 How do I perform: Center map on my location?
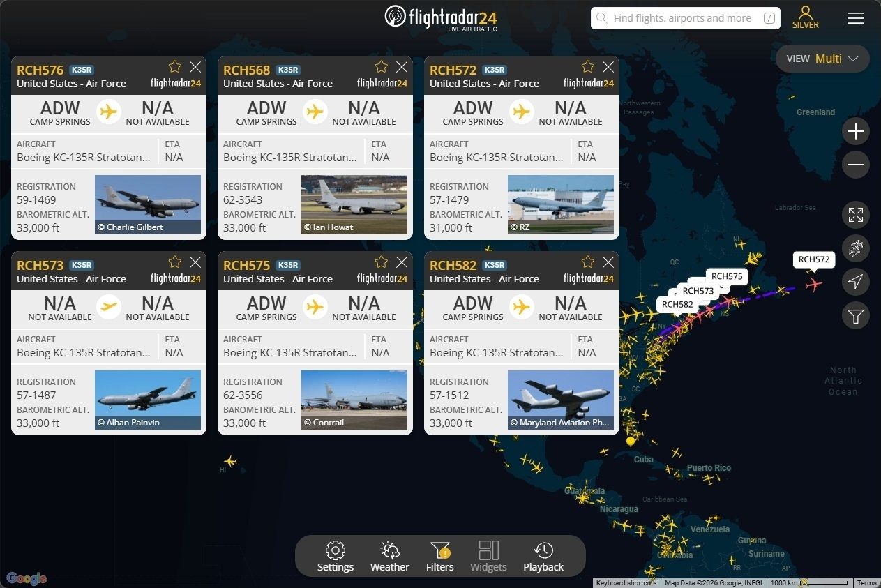click(x=855, y=282)
